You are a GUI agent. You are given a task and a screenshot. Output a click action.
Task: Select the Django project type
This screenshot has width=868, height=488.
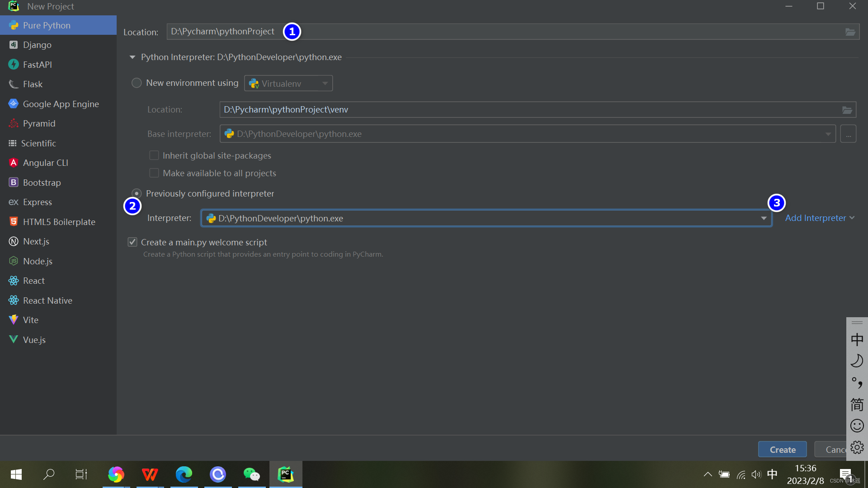point(38,45)
